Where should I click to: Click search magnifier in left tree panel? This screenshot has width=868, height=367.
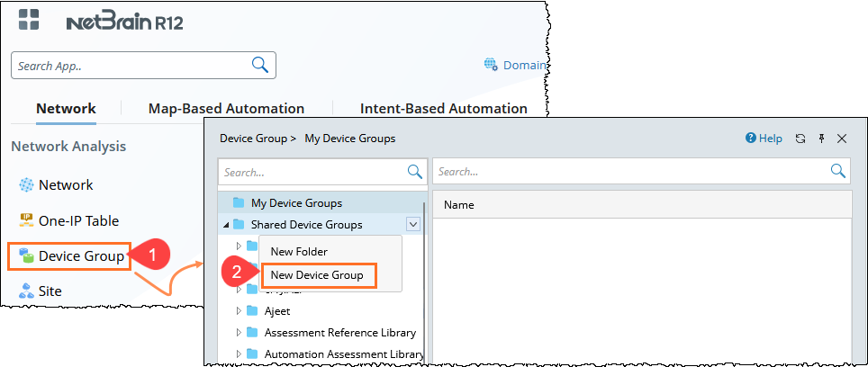click(415, 171)
